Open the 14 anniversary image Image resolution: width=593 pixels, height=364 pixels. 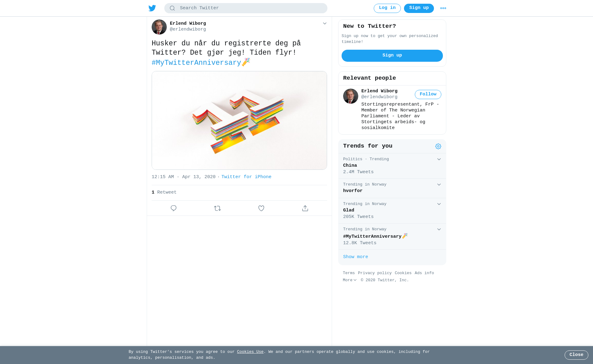239,120
